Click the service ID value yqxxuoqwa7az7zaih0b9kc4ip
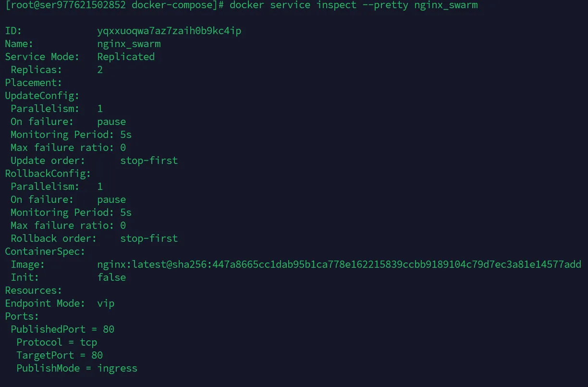Screen dimensions: 588x387 click(x=169, y=31)
